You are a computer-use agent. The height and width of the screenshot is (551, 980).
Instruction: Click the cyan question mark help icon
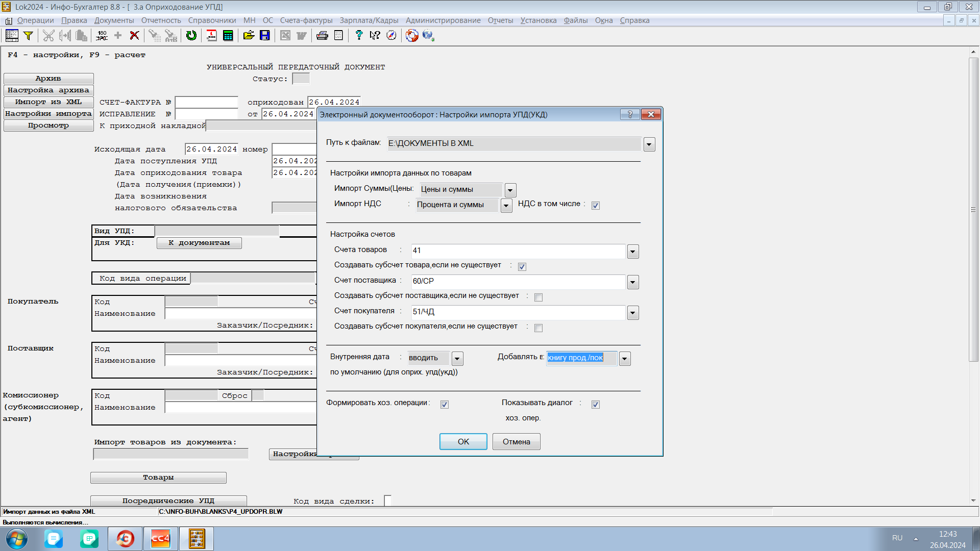pyautogui.click(x=359, y=35)
